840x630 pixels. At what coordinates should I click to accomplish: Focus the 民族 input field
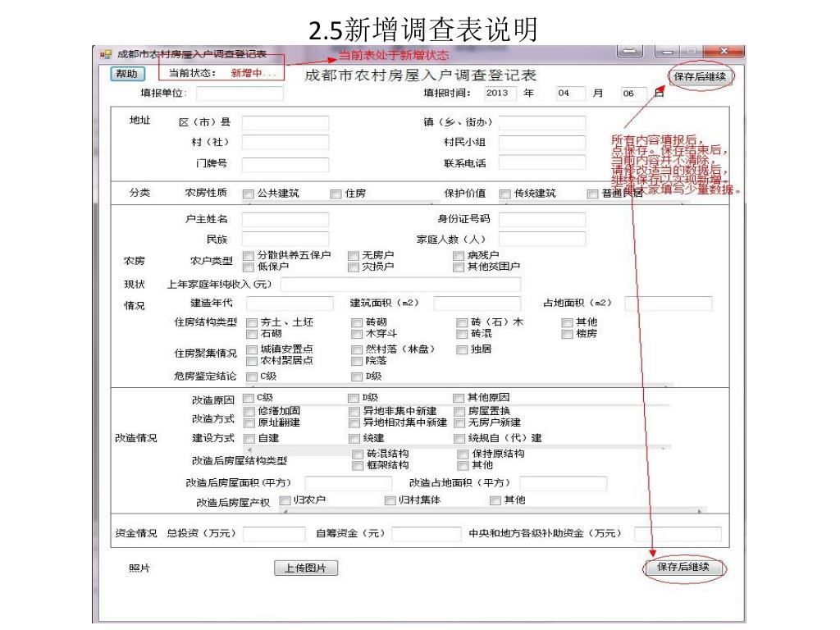coord(285,239)
